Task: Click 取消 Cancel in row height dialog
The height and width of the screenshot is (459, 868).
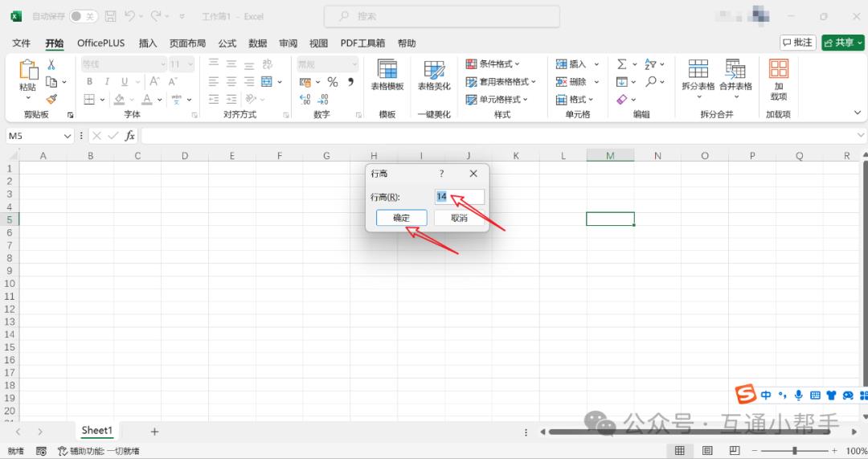Action: [459, 218]
